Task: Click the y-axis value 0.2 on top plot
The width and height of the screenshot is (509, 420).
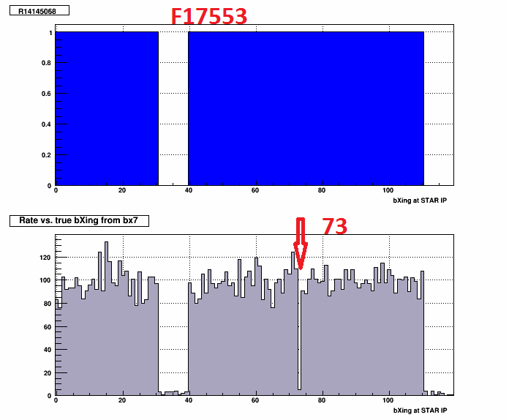Action: pyautogui.click(x=46, y=155)
